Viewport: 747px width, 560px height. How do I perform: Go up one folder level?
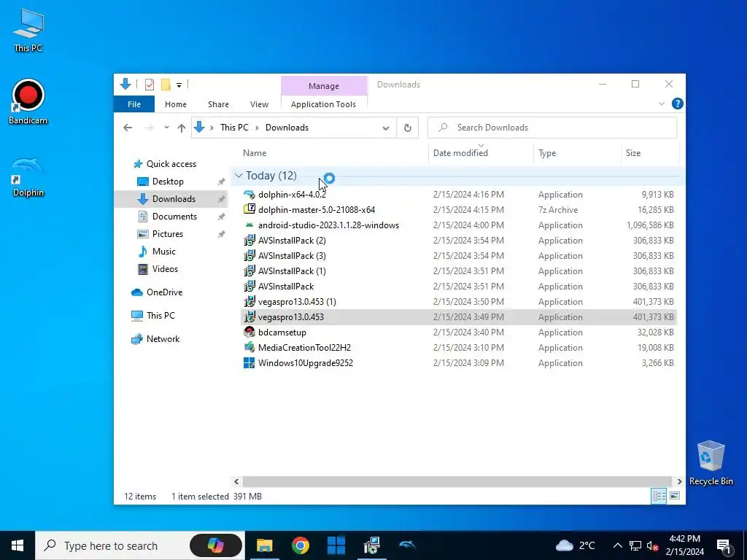pos(182,128)
